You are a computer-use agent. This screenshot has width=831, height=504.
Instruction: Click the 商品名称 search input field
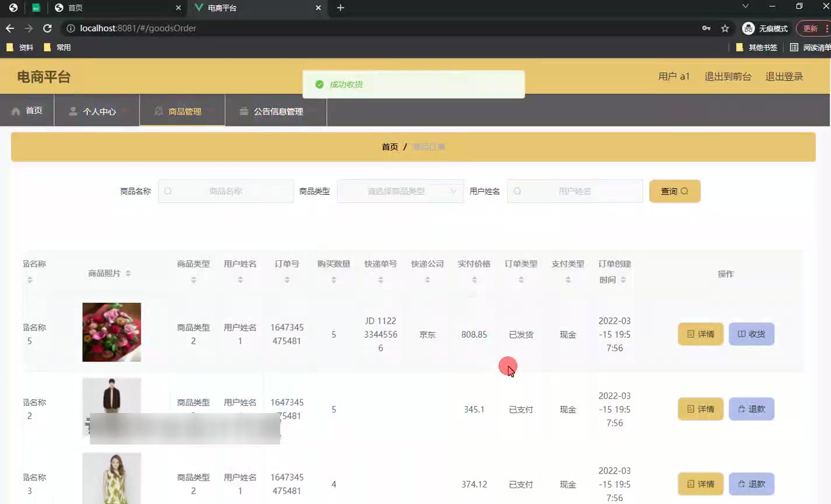coord(226,191)
